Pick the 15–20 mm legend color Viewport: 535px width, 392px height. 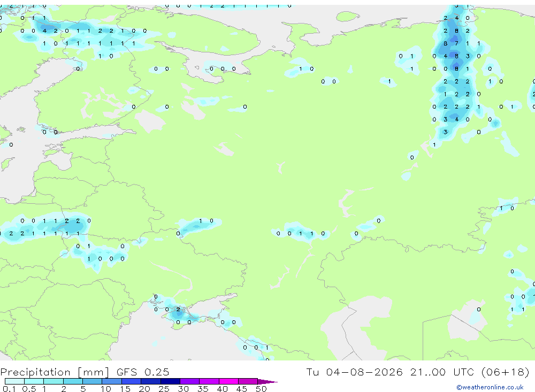(x=132, y=381)
